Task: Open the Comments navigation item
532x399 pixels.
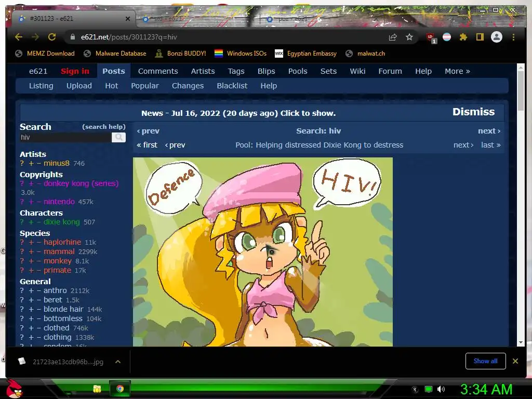Action: point(158,71)
